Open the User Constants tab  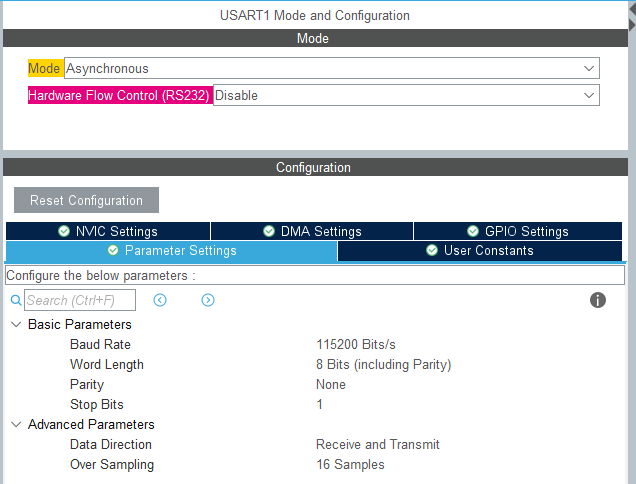[x=480, y=251]
